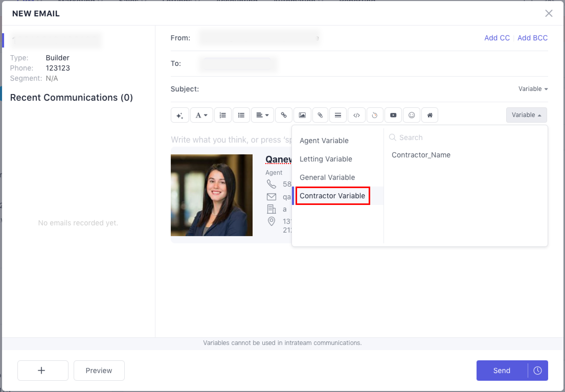Click the Add CC link
This screenshot has height=392, width=565.
tap(497, 38)
